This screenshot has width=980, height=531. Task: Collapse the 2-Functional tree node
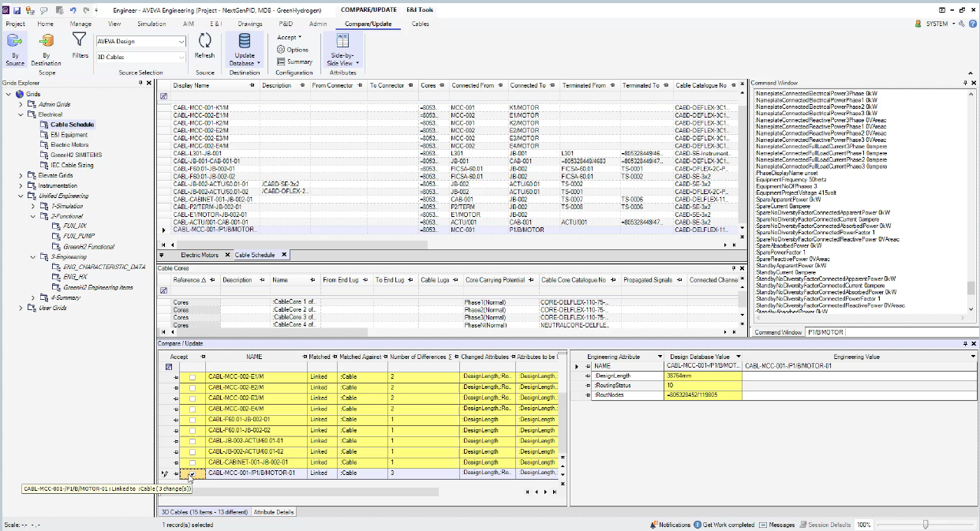[33, 216]
